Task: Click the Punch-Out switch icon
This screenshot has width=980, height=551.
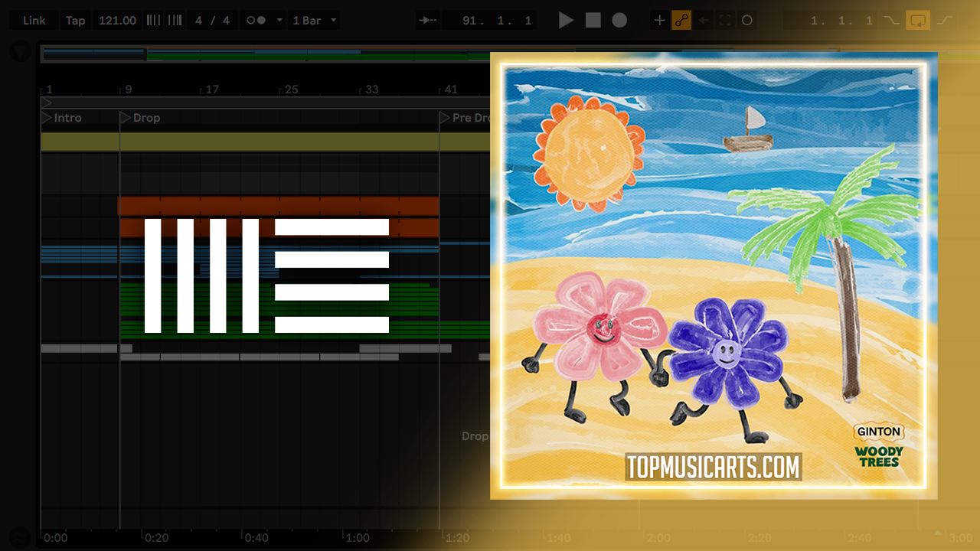Action: pos(946,21)
